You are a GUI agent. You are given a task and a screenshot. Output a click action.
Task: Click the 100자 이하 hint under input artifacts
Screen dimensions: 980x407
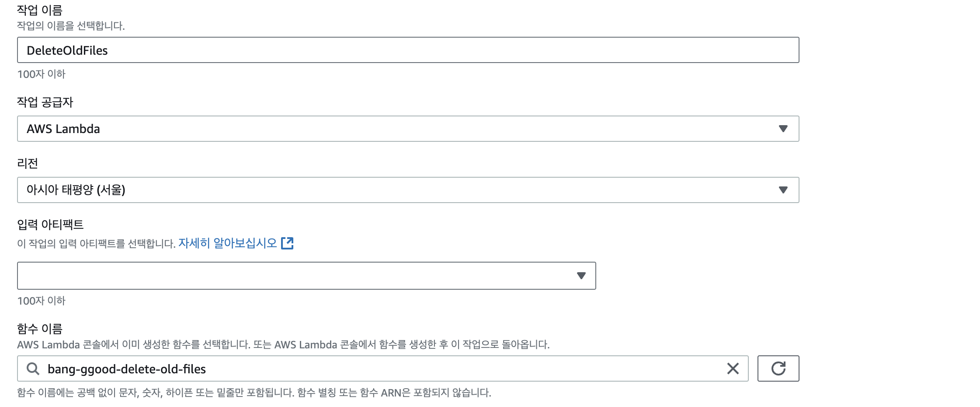tap(42, 301)
